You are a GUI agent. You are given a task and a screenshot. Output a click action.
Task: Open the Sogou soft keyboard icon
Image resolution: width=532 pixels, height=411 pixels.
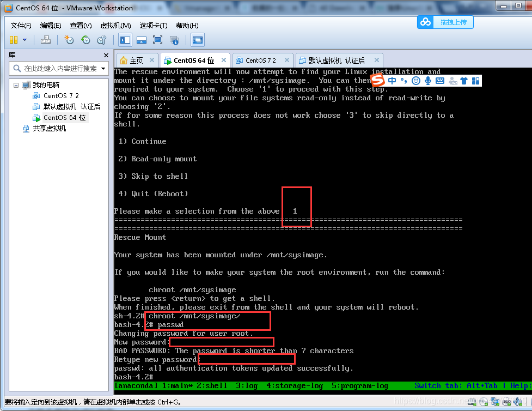pos(440,81)
